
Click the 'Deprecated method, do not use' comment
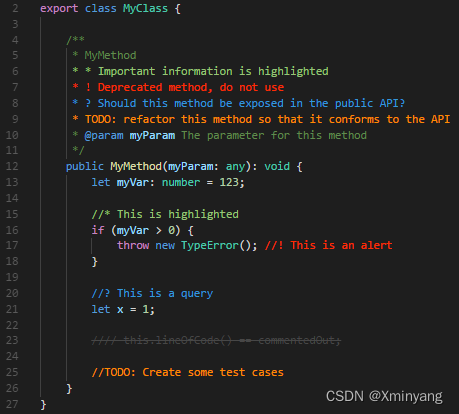coord(191,87)
